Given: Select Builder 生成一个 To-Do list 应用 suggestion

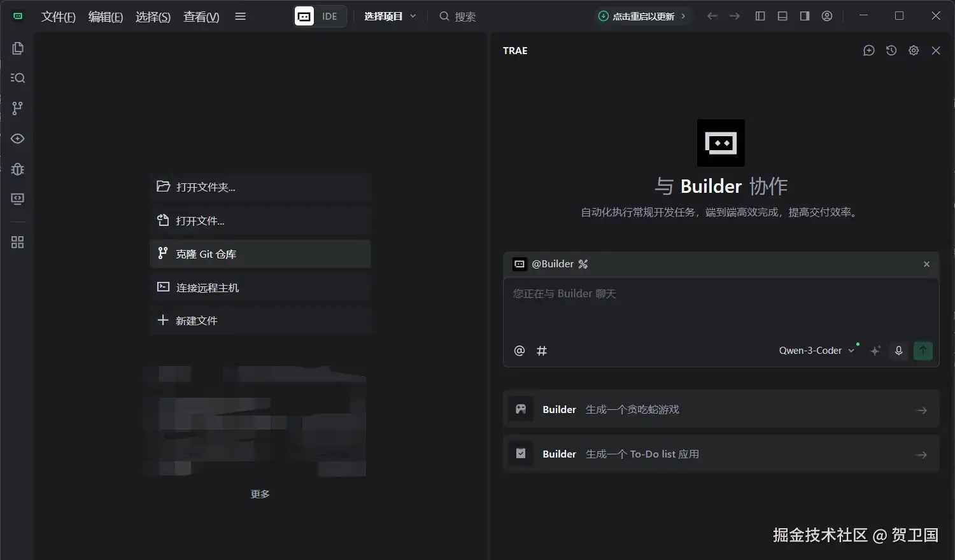Looking at the screenshot, I should click(x=721, y=454).
